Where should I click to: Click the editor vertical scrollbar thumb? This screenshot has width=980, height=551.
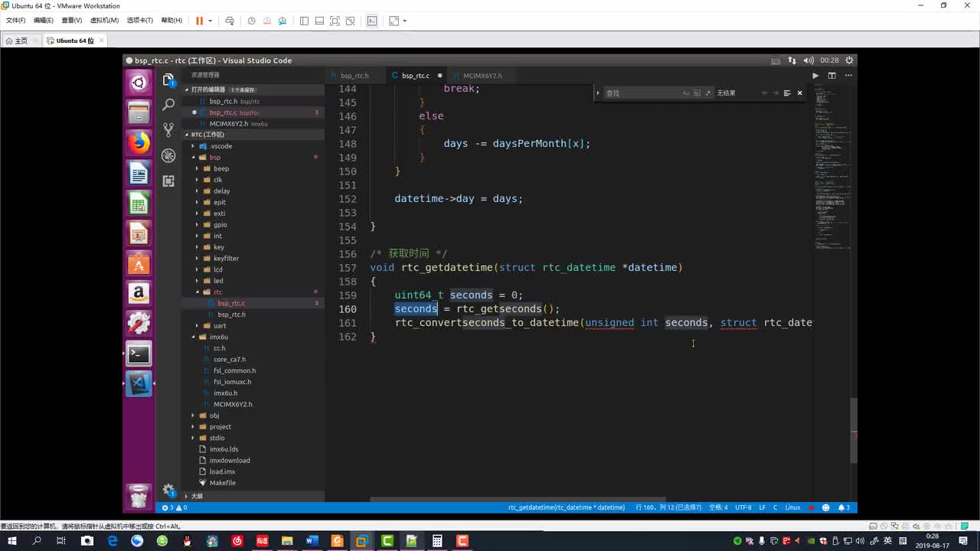tap(854, 430)
